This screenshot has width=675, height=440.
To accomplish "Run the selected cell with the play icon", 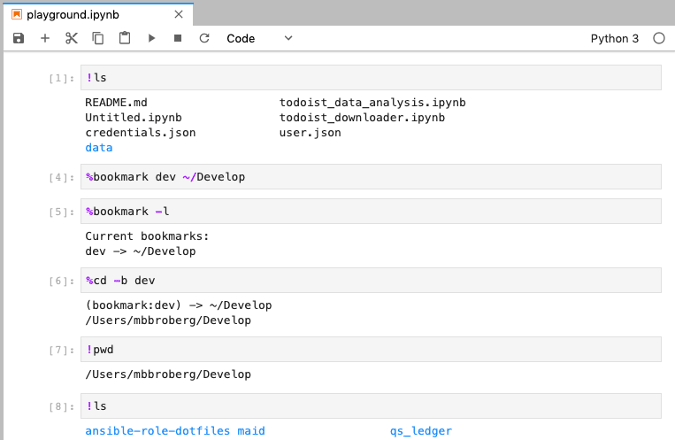I will click(x=152, y=38).
